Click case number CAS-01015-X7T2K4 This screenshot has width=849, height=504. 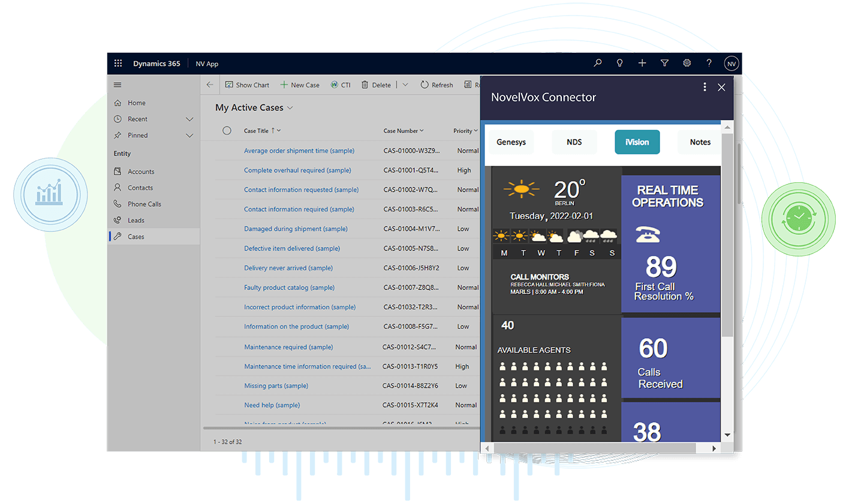pos(410,405)
